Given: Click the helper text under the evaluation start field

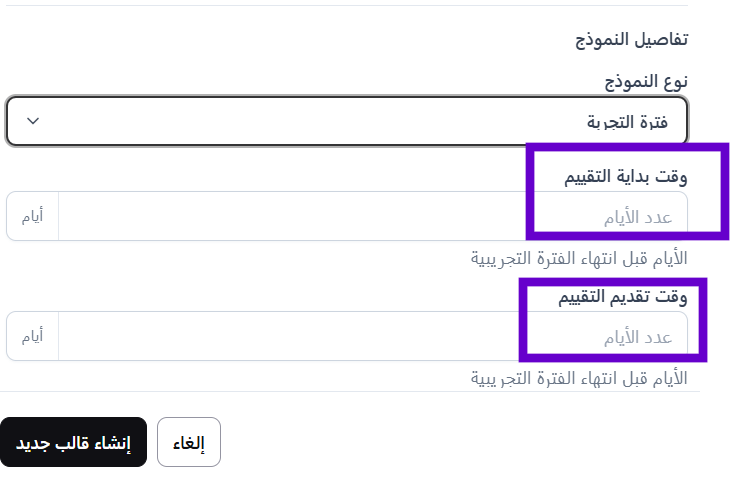Looking at the screenshot, I should click(x=579, y=259).
